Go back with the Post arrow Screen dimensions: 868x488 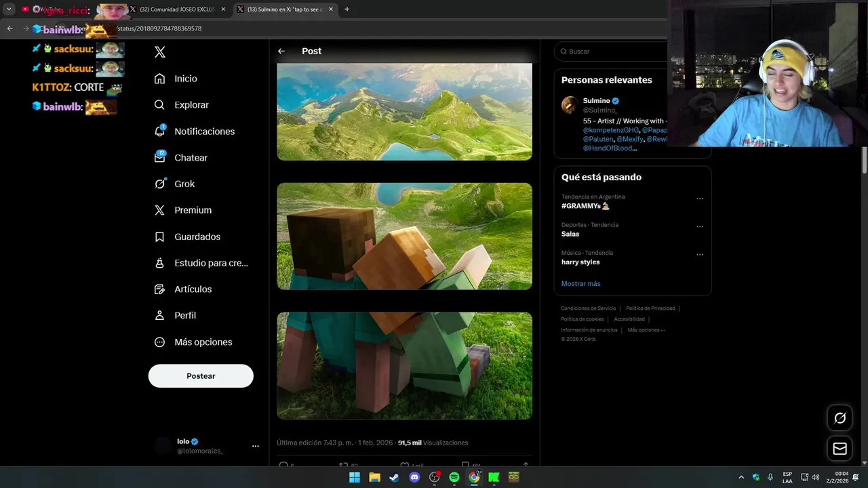point(281,51)
